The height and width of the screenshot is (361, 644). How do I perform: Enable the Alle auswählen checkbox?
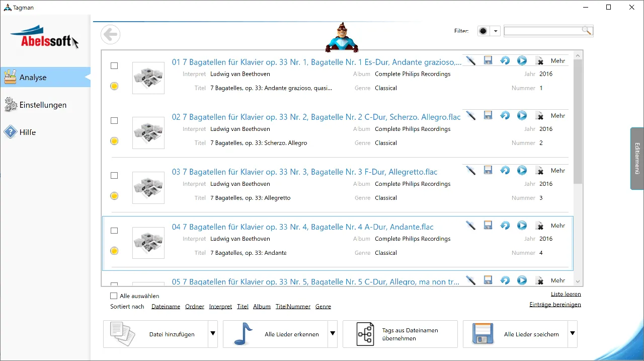point(114,296)
